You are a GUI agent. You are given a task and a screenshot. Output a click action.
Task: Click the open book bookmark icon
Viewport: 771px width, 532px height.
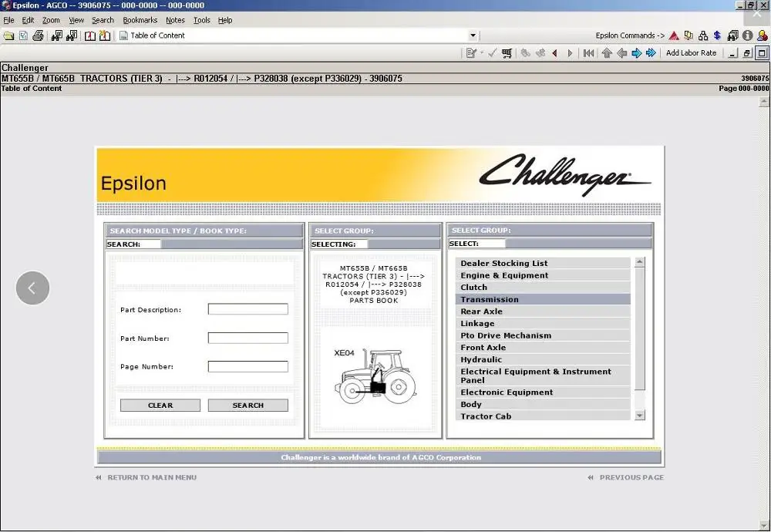90,35
